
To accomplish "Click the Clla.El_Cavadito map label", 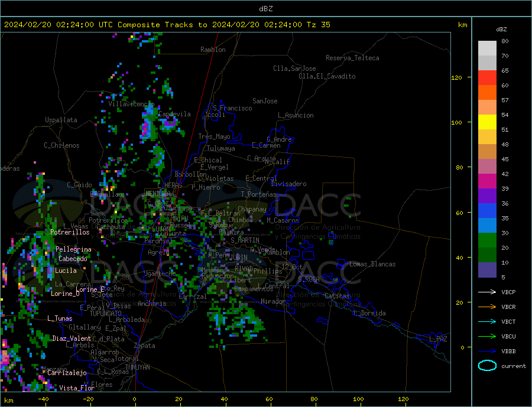I will pyautogui.click(x=327, y=76).
